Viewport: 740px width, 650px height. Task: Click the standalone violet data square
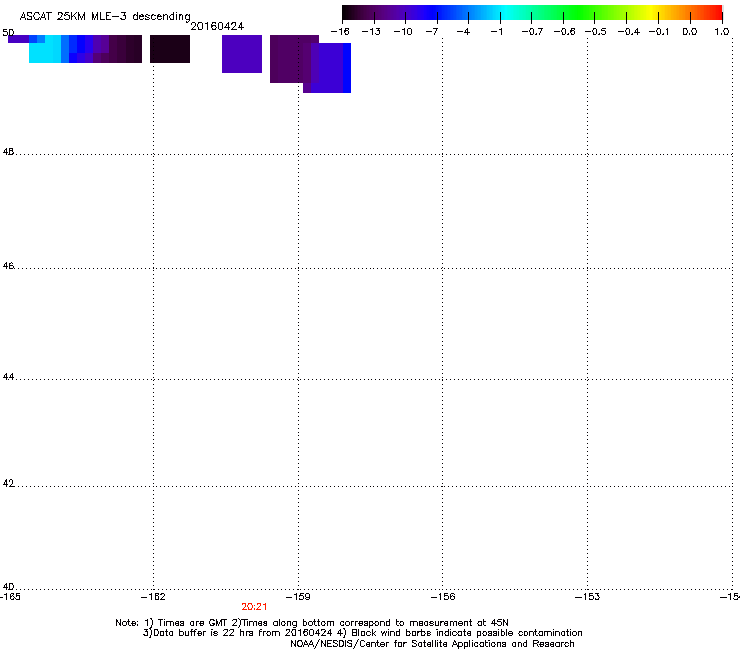(242, 54)
